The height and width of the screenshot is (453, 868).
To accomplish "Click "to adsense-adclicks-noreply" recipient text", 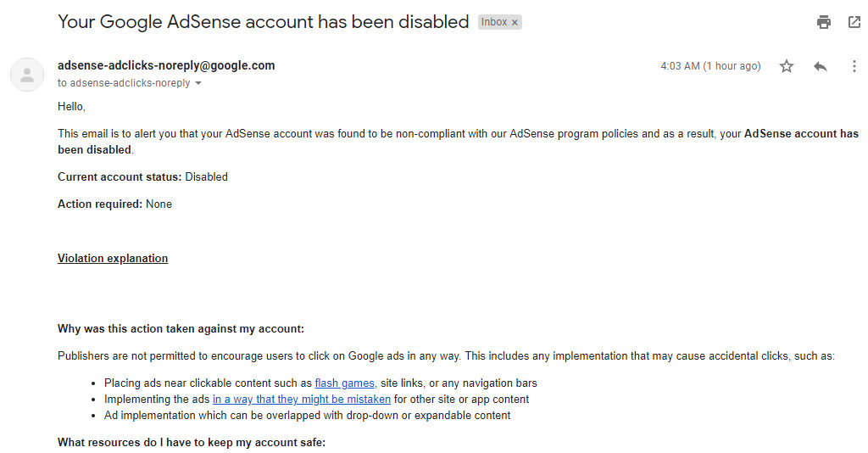I will tap(124, 84).
